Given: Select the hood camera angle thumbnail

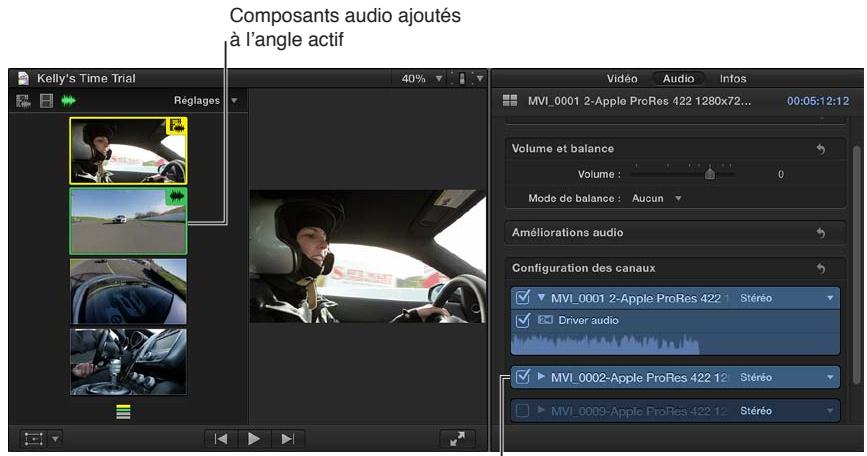Looking at the screenshot, I should (128, 291).
